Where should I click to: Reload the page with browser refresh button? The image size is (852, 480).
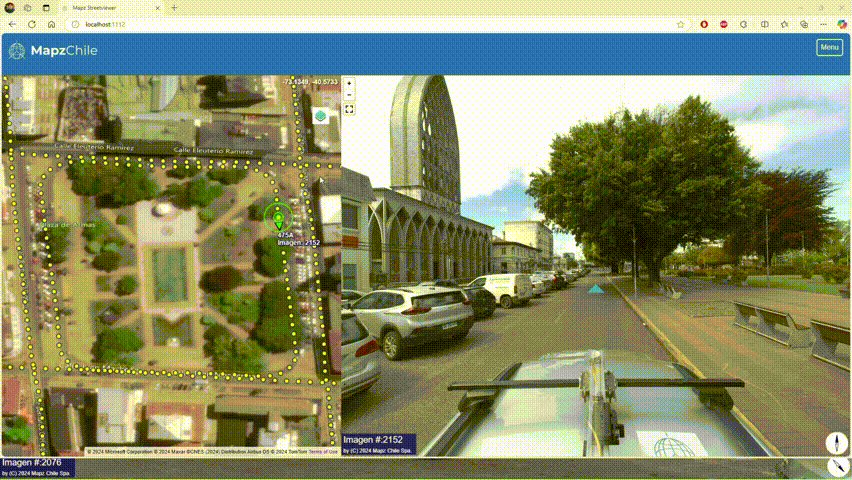[32, 24]
